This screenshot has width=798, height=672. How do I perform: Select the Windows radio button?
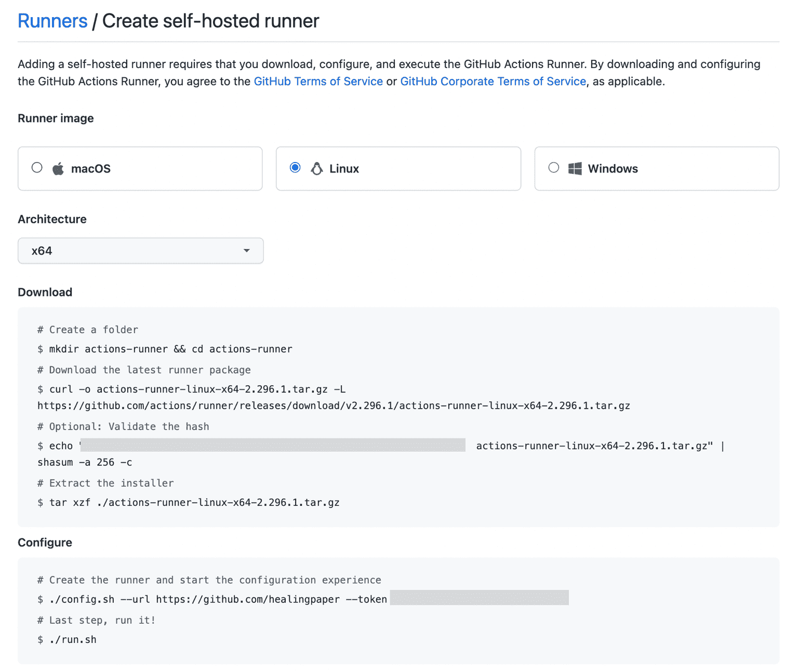(x=554, y=167)
